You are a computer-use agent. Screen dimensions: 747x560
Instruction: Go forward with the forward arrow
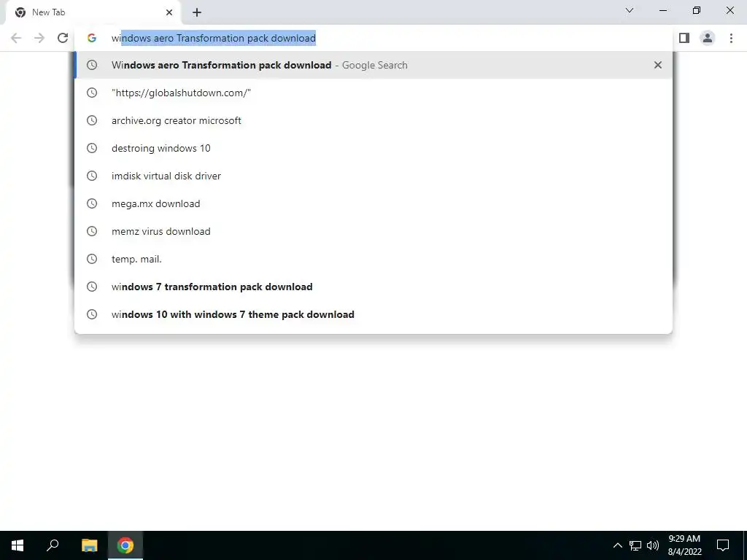click(x=39, y=38)
